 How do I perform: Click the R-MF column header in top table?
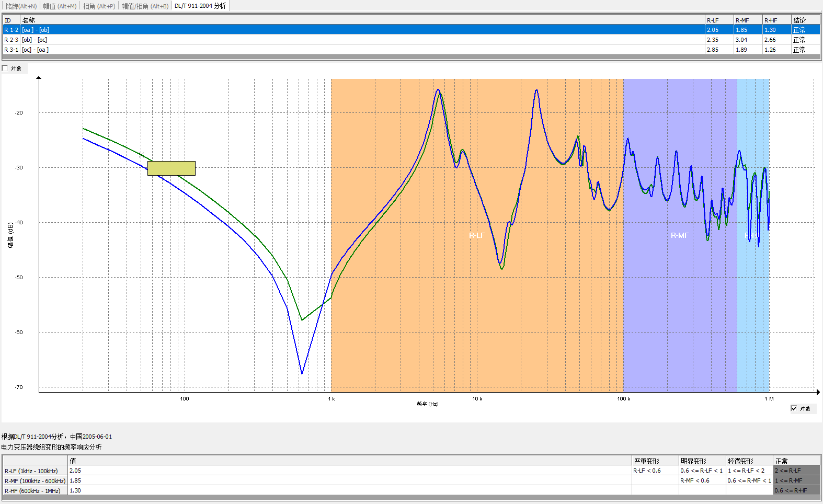pyautogui.click(x=747, y=20)
